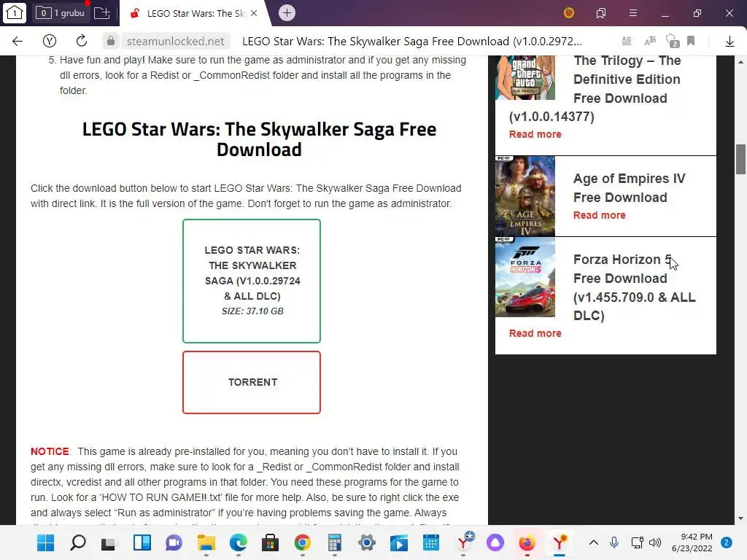Click Read more under GTA Trilogy
Image resolution: width=747 pixels, height=560 pixels.
535,134
